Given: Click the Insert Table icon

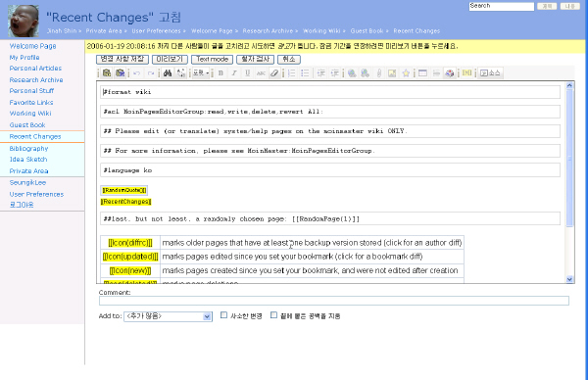Looking at the screenshot, I should tap(422, 73).
